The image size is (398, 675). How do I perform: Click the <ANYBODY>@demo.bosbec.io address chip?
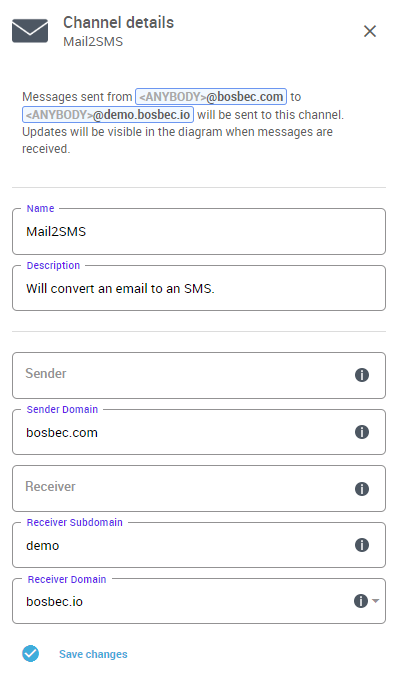[x=108, y=115]
